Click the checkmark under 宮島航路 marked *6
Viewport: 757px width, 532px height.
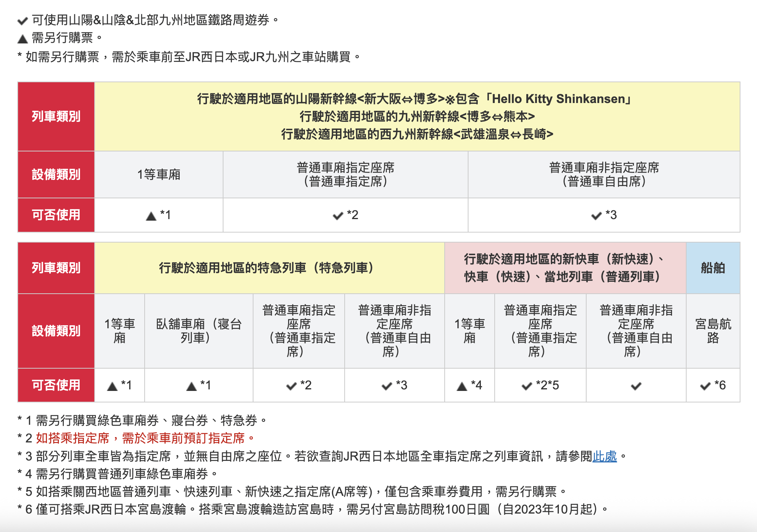tap(705, 386)
